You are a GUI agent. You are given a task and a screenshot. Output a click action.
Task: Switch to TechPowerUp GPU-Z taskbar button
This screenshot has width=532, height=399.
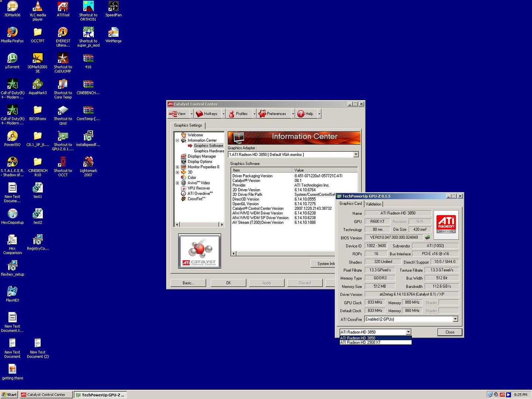pyautogui.click(x=100, y=395)
